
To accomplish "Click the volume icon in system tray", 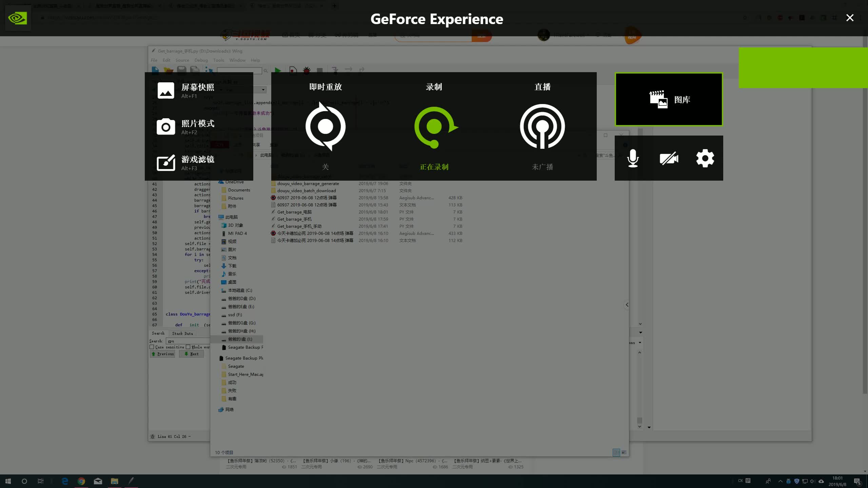I will [x=812, y=481].
